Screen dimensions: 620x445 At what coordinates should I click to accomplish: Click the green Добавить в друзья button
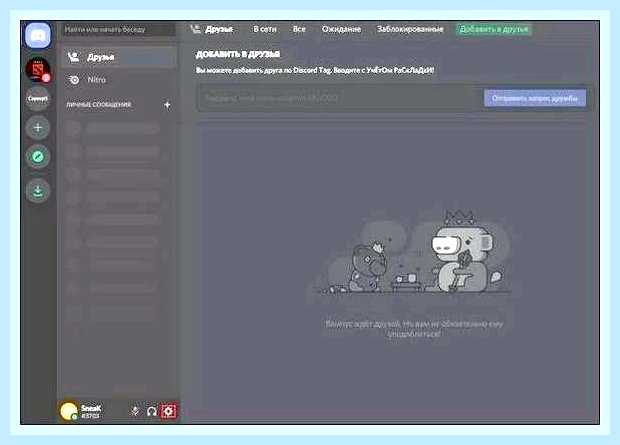click(x=494, y=29)
